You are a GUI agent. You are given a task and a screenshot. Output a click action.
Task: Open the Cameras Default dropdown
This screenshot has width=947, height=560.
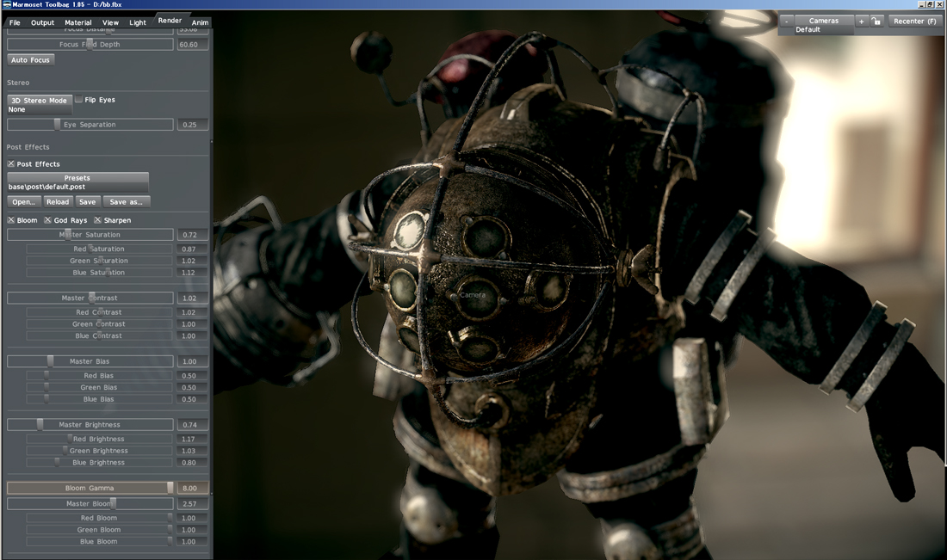pos(824,25)
